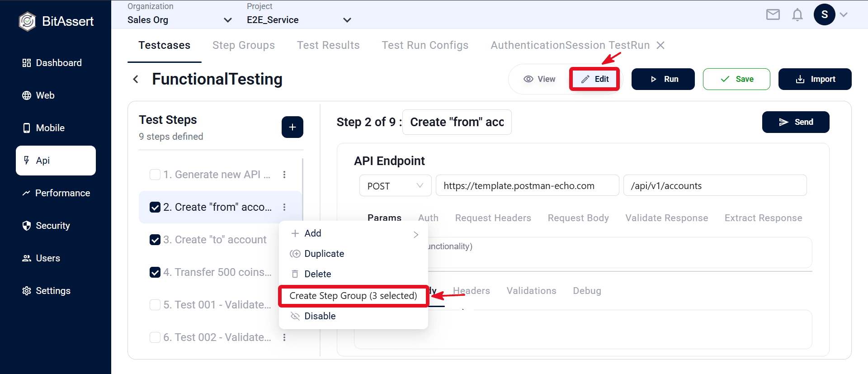
Task: Open Dashboard in the sidebar
Action: tap(52, 63)
